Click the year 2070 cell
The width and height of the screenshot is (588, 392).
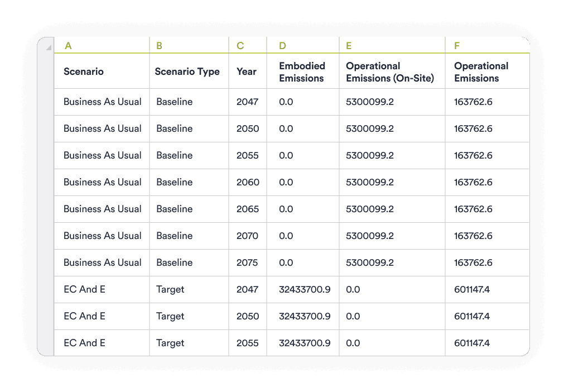coord(248,236)
